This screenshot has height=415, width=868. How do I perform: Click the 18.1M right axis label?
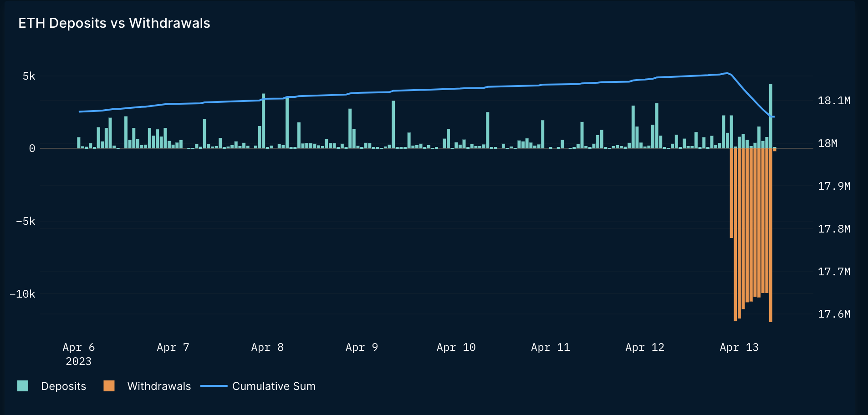tap(834, 101)
